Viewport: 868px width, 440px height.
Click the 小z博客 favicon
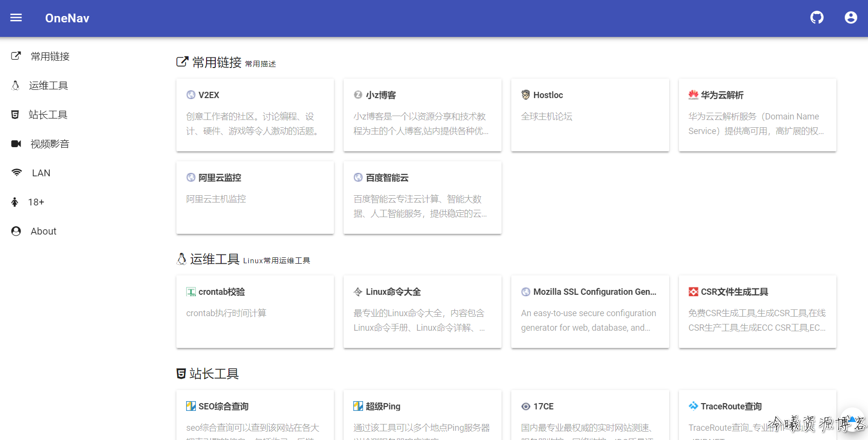pos(358,95)
